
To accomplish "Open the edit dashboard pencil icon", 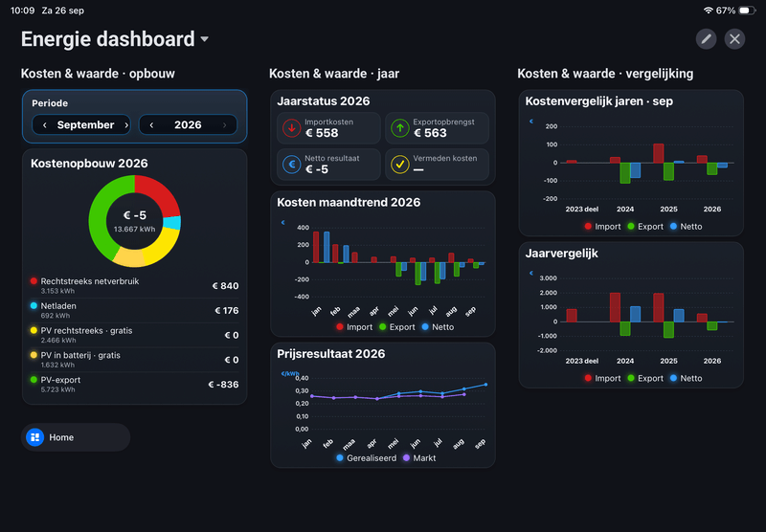I will pyautogui.click(x=706, y=39).
